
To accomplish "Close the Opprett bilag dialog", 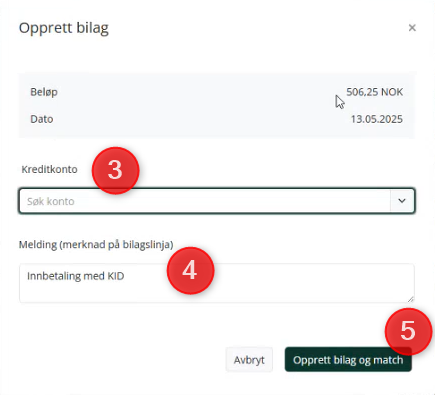I will point(412,28).
